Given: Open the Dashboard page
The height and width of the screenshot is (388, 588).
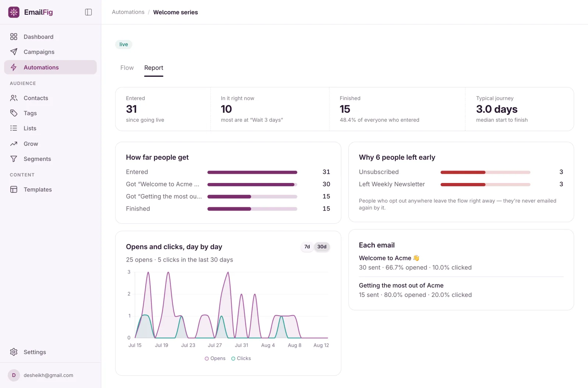Looking at the screenshot, I should pyautogui.click(x=50, y=37).
